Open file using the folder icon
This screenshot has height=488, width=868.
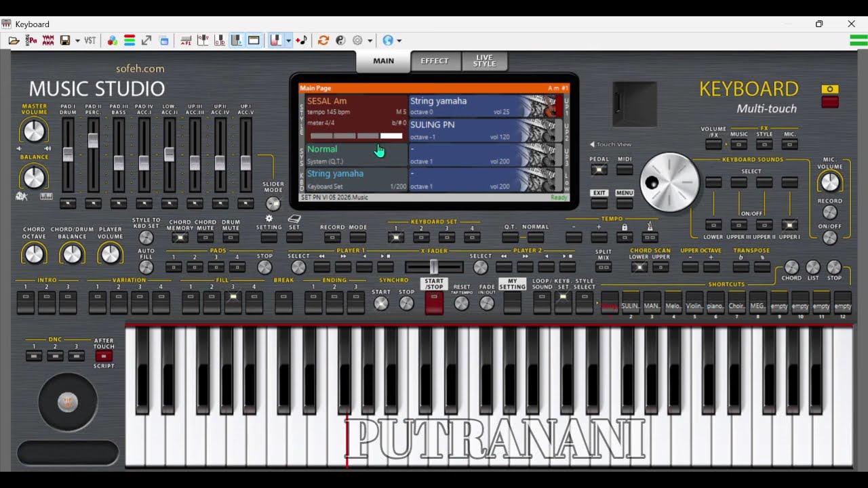click(14, 41)
